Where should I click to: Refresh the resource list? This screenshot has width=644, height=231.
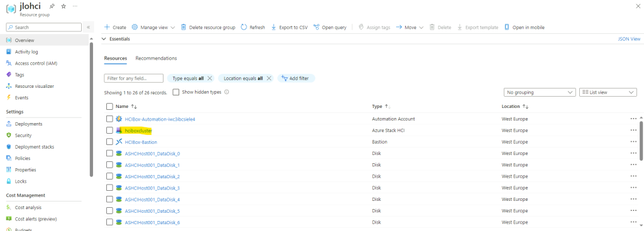(253, 28)
